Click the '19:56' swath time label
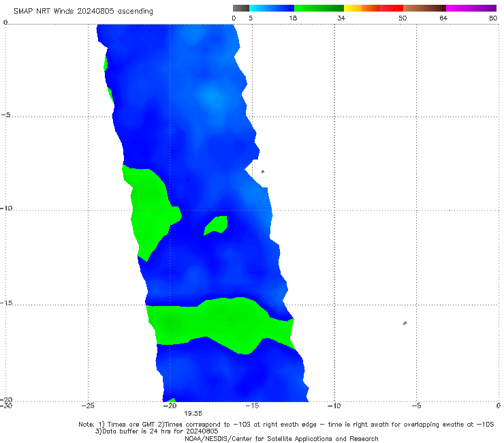This screenshot has height=443, width=504. pos(193,414)
